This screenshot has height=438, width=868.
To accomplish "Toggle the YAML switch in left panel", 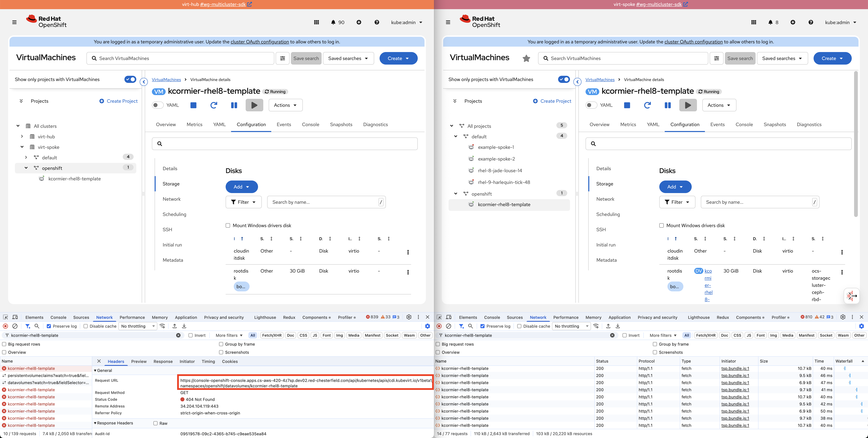I will tap(157, 105).
